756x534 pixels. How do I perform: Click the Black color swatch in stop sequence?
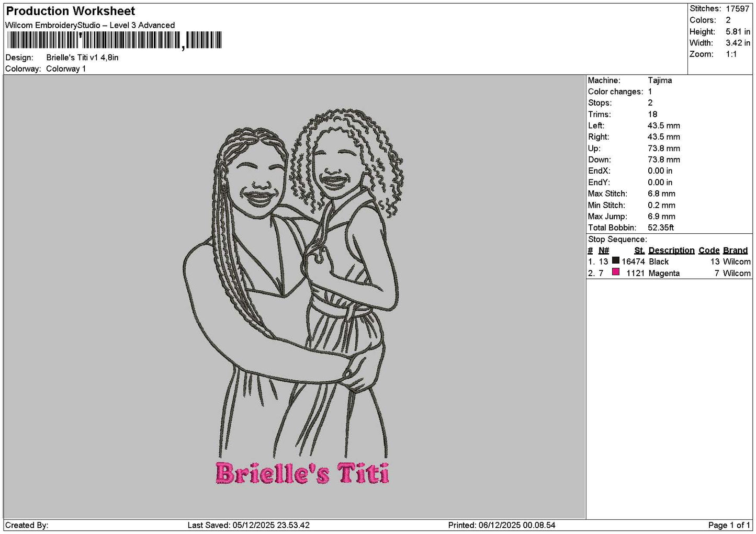coord(616,260)
